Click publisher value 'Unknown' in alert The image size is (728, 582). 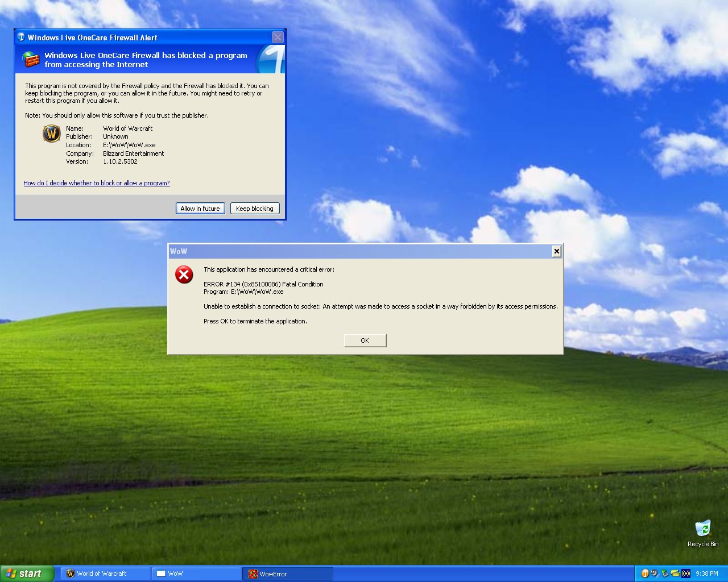pos(115,136)
